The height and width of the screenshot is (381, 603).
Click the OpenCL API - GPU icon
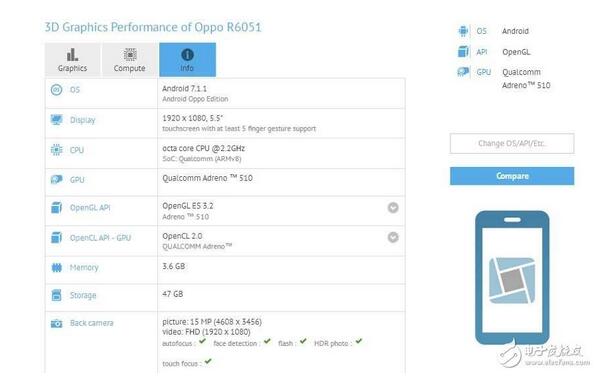pos(57,238)
